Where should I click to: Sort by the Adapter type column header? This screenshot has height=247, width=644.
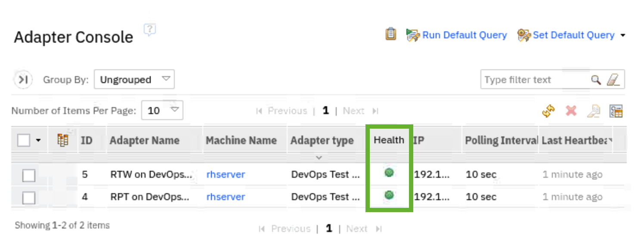click(x=322, y=140)
